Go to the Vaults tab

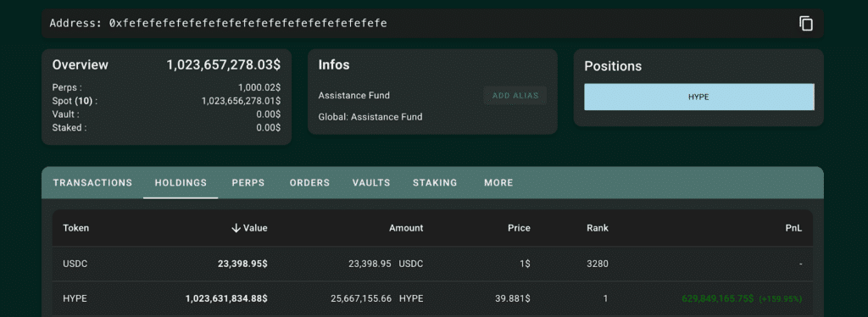371,182
